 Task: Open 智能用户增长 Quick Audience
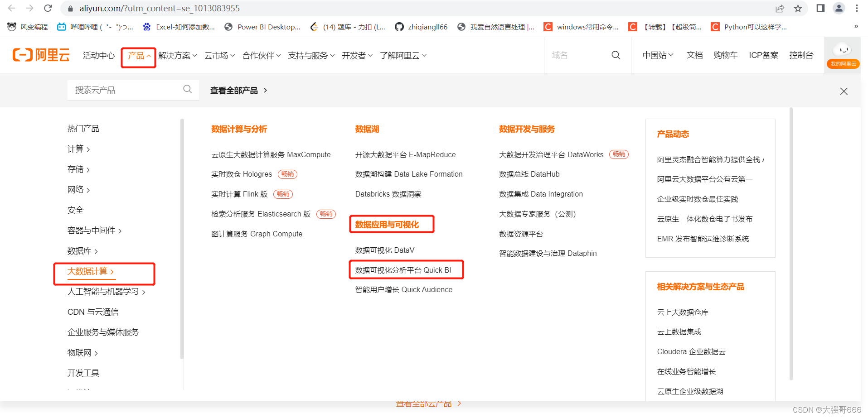(x=403, y=289)
